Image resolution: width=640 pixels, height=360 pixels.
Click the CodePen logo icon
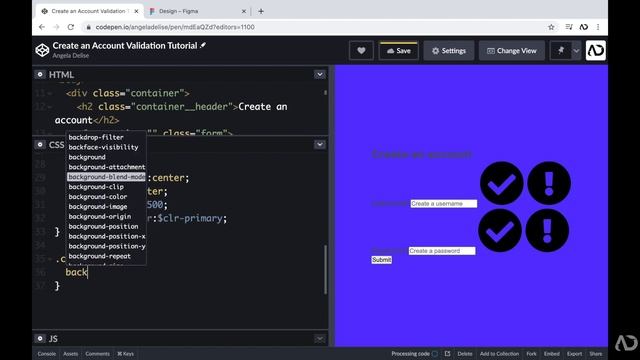click(42, 50)
